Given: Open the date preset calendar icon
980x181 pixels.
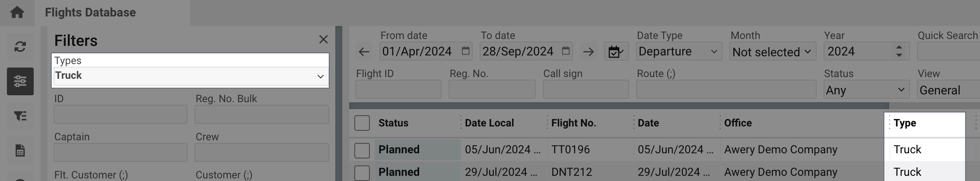Looking at the screenshot, I should tap(616, 52).
